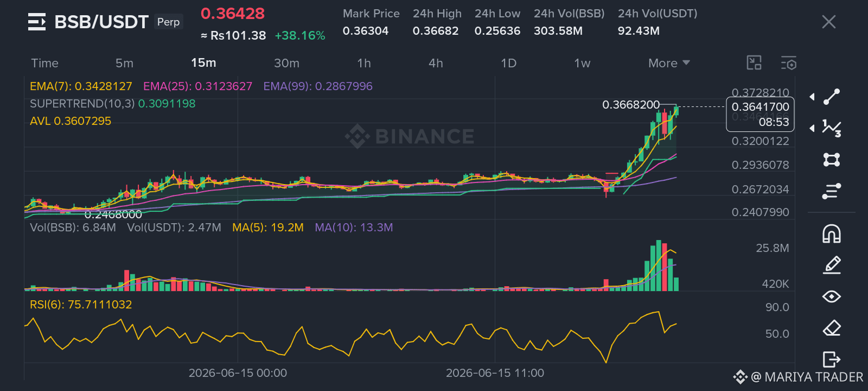Click the 0.2936078 price axis label
The width and height of the screenshot is (868, 391).
(761, 165)
